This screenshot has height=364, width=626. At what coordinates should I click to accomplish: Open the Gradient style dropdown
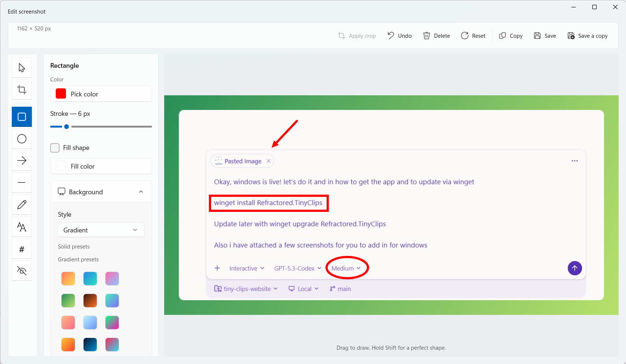click(101, 230)
